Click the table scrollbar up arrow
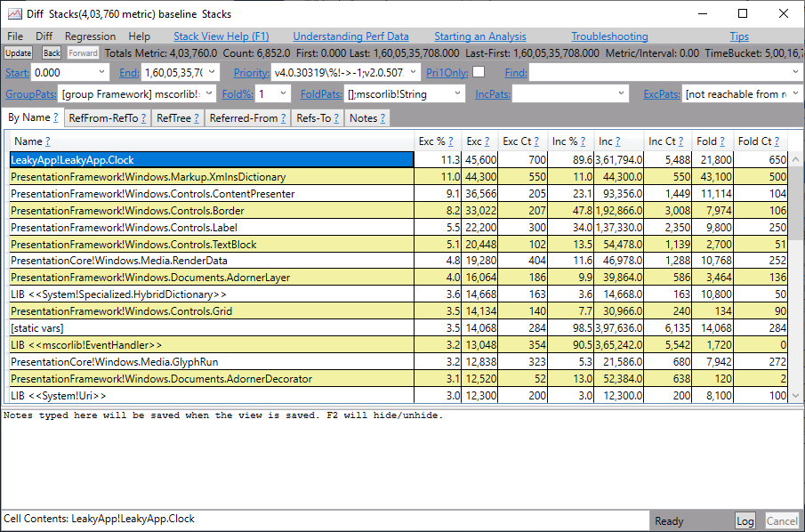The width and height of the screenshot is (805, 532). 796,159
